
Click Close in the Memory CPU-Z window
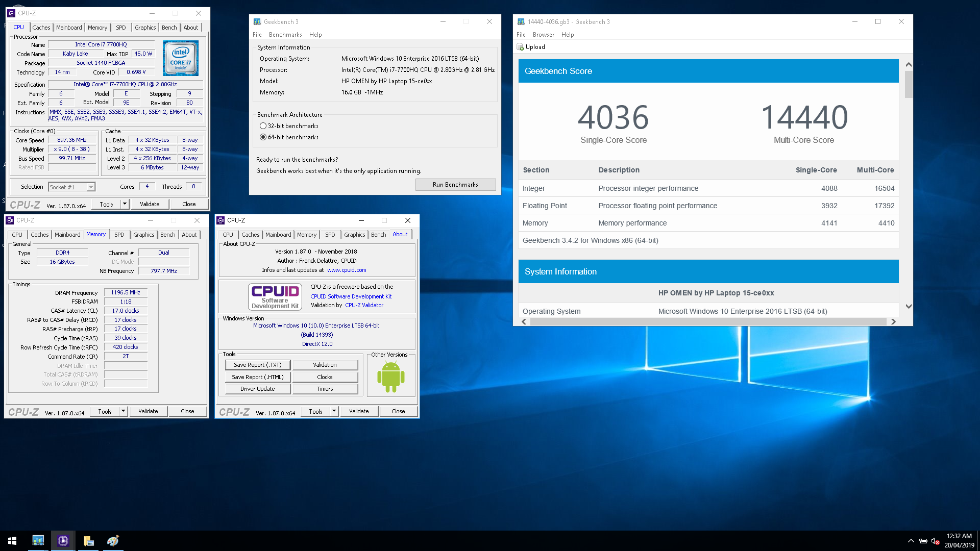(x=187, y=411)
